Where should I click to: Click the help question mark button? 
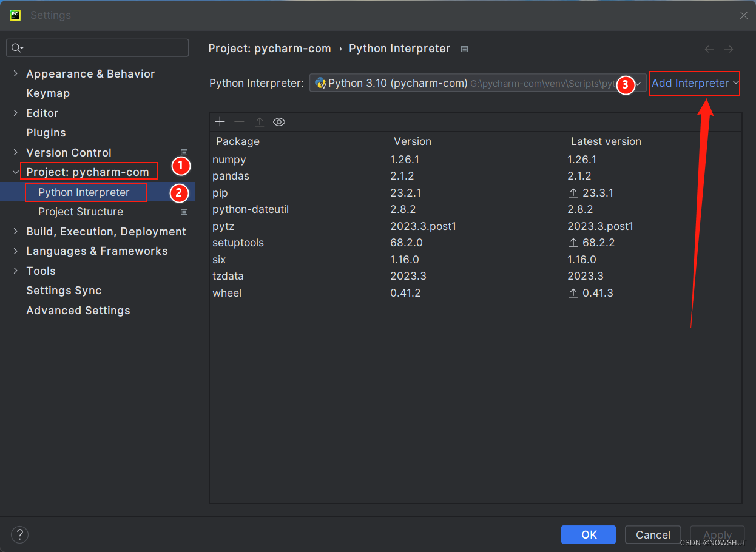[x=20, y=534]
